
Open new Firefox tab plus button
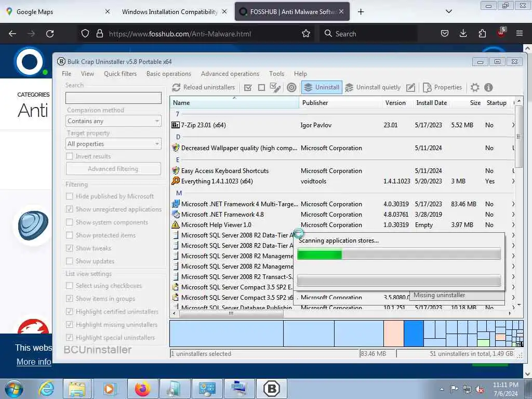pos(361,11)
